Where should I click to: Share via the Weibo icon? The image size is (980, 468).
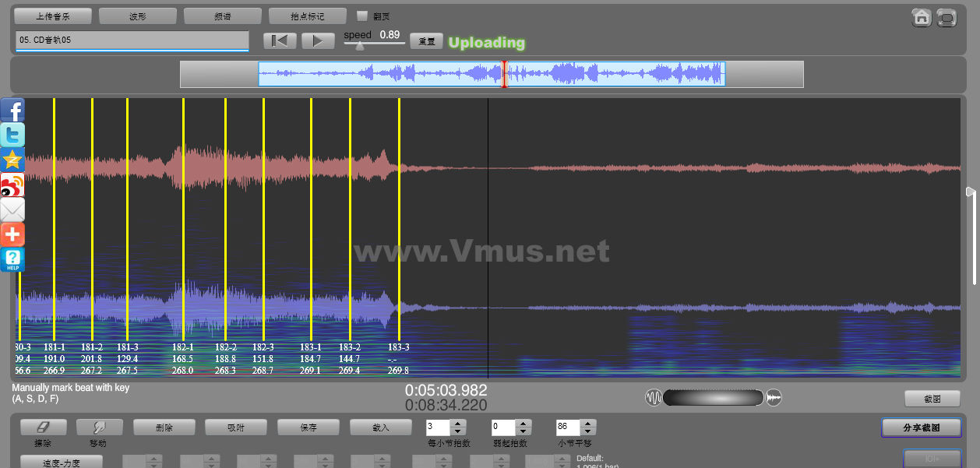pos(12,185)
